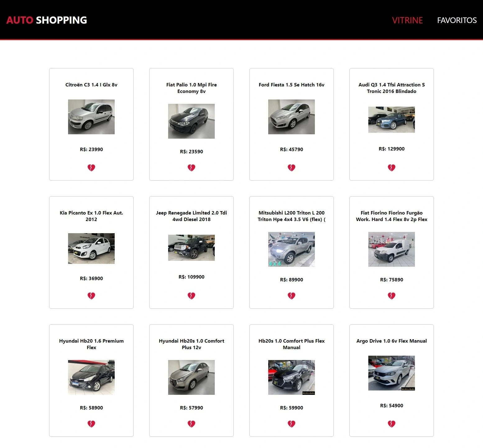The height and width of the screenshot is (448, 483).
Task: Open the Citroën C3 car photo
Action: click(x=91, y=117)
